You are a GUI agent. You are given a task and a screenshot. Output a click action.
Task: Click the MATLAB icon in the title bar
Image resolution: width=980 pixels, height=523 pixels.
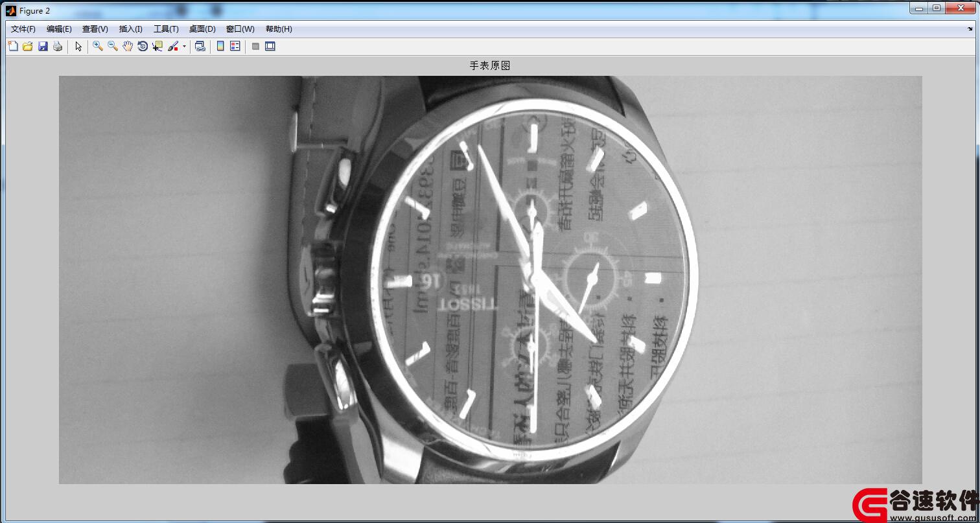point(11,10)
